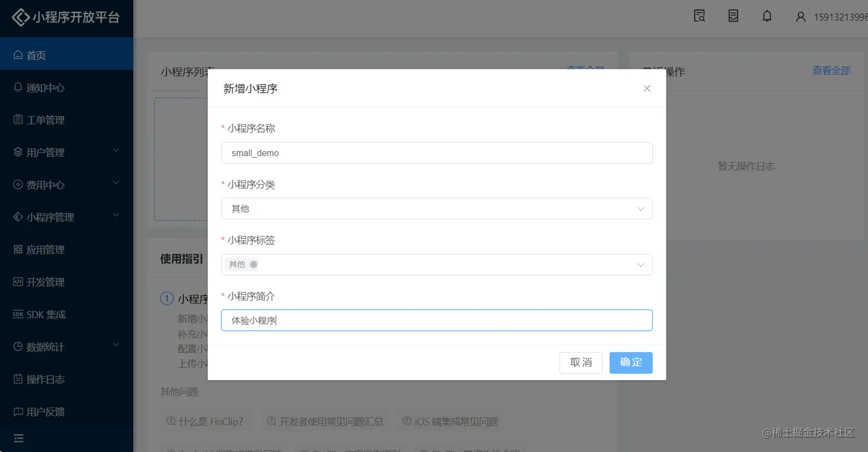Click the 暂无操作日志 empty-state text
The height and width of the screenshot is (452, 868).
pos(746,166)
